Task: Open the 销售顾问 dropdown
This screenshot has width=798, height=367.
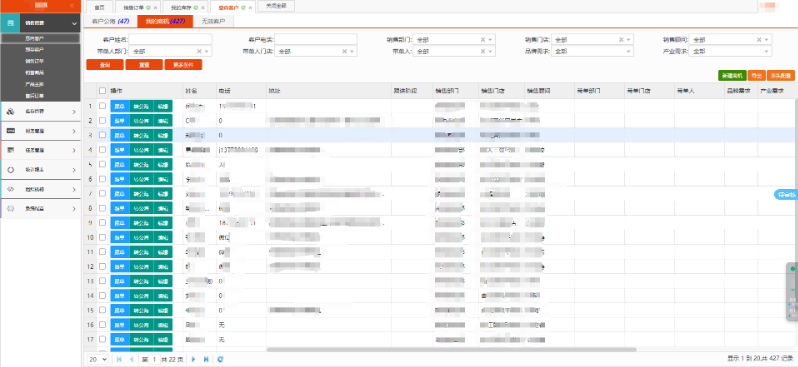Action: (x=767, y=40)
